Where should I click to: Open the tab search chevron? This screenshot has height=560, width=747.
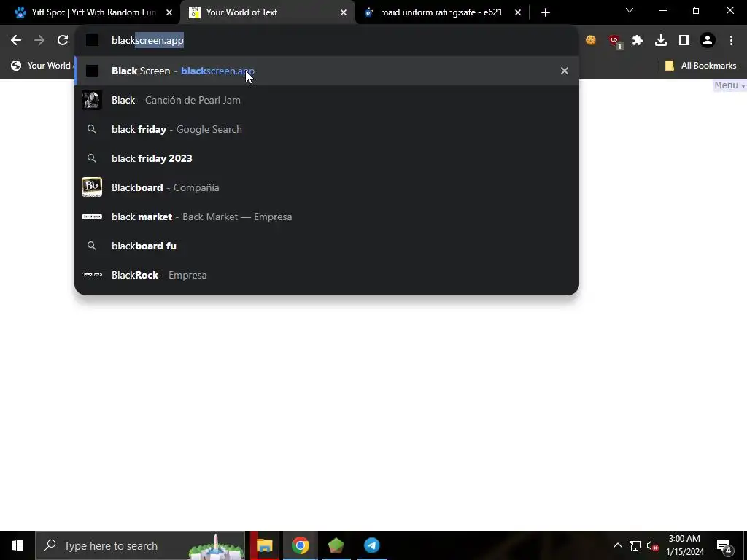pyautogui.click(x=630, y=10)
